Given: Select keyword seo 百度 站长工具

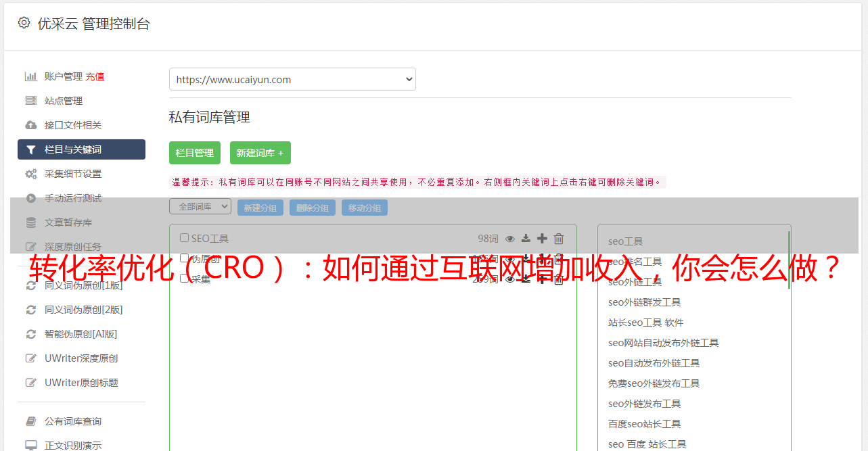Looking at the screenshot, I should (647, 444).
